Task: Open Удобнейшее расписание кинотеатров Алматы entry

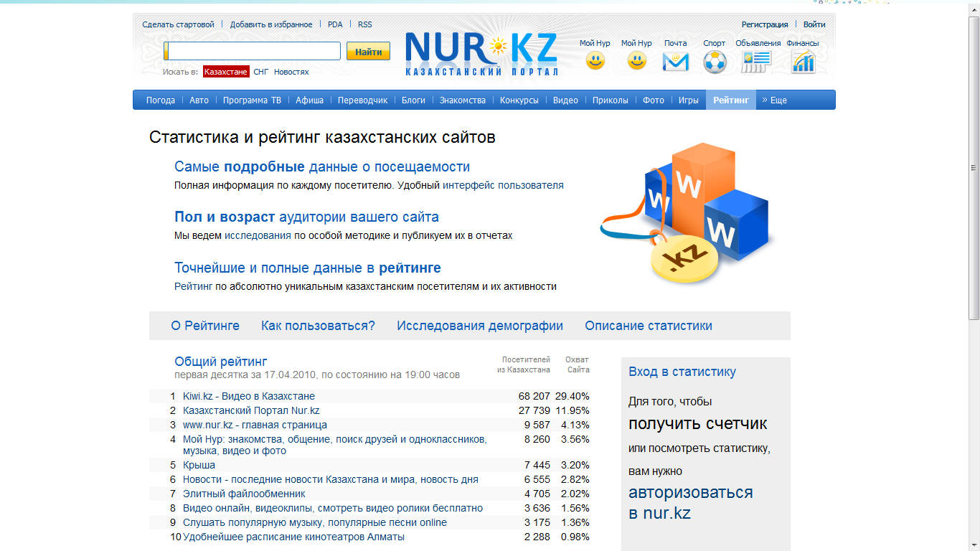Action: 293,537
